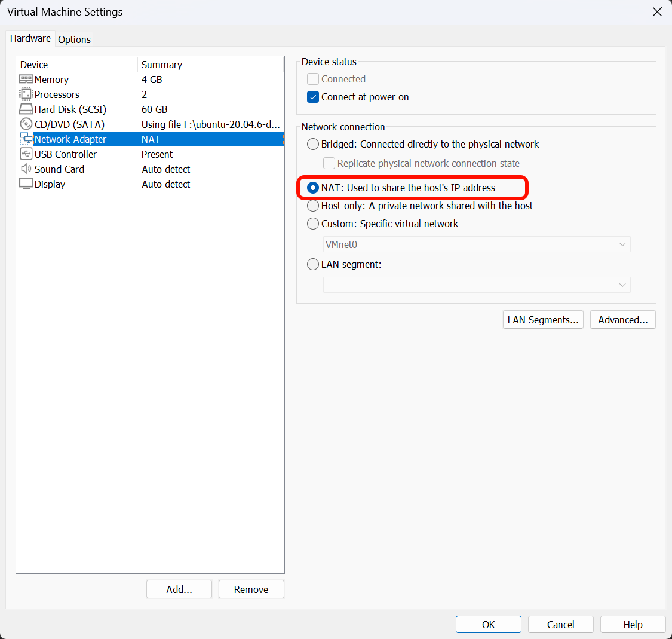Open Help for this dialog
The width and height of the screenshot is (672, 639).
coord(633,625)
